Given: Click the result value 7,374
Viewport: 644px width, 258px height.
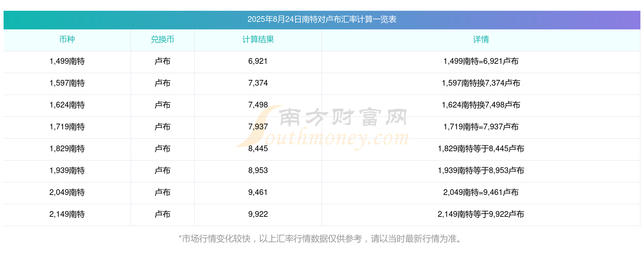Looking at the screenshot, I should [x=258, y=83].
